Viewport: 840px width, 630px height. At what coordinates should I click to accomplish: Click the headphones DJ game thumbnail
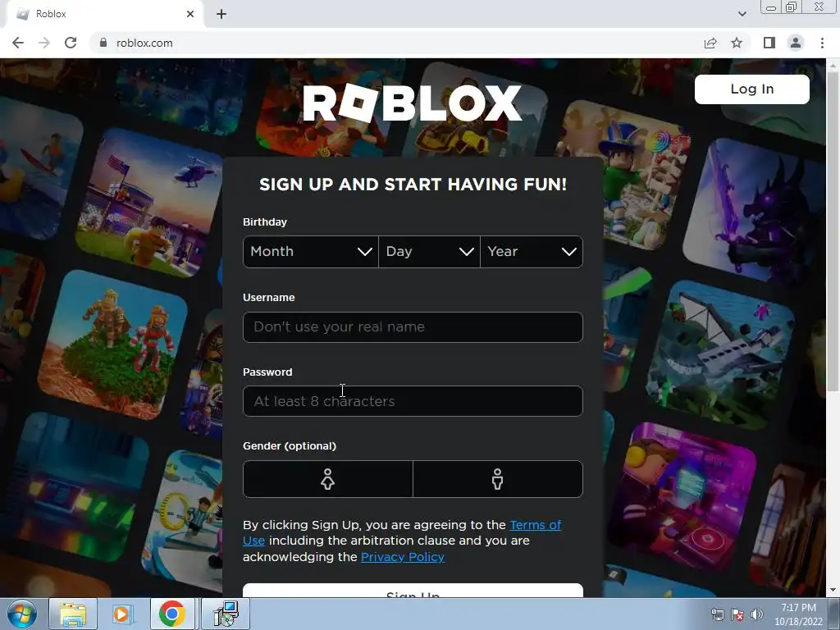[682, 495]
